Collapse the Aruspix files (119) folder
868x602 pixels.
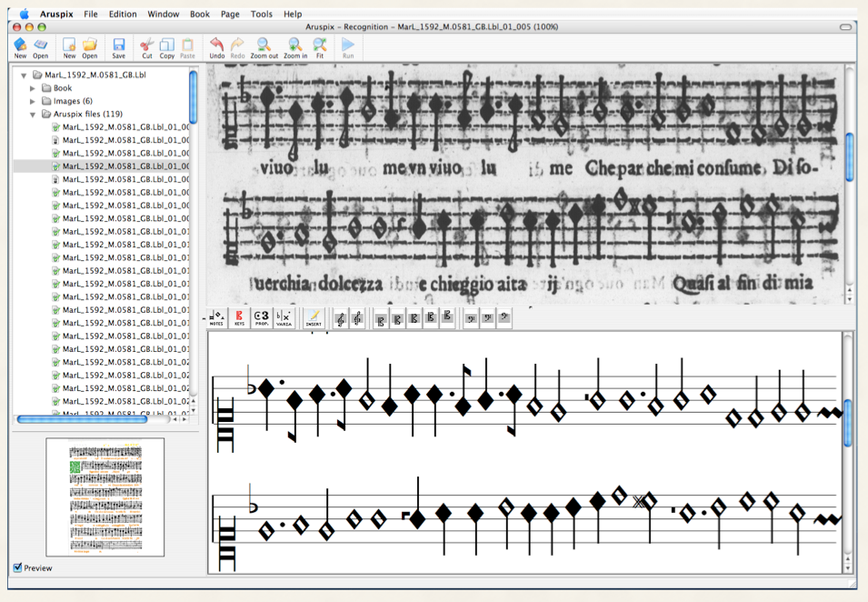(x=33, y=114)
